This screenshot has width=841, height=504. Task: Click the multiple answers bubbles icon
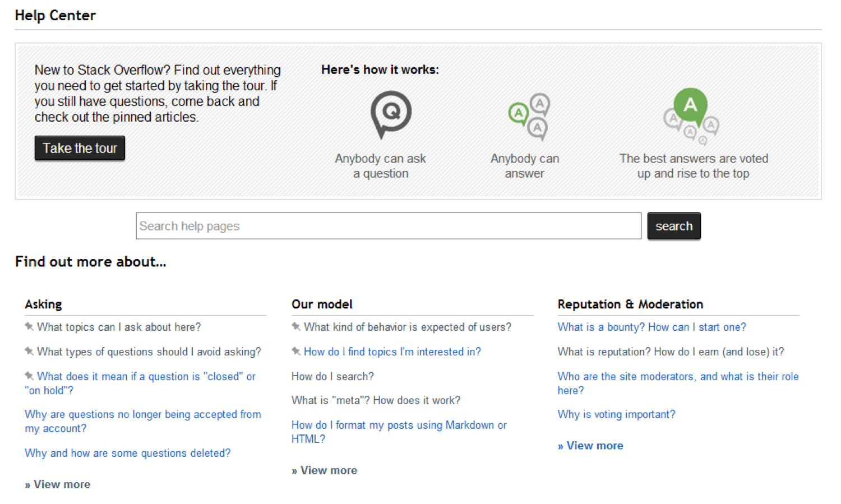click(x=529, y=117)
